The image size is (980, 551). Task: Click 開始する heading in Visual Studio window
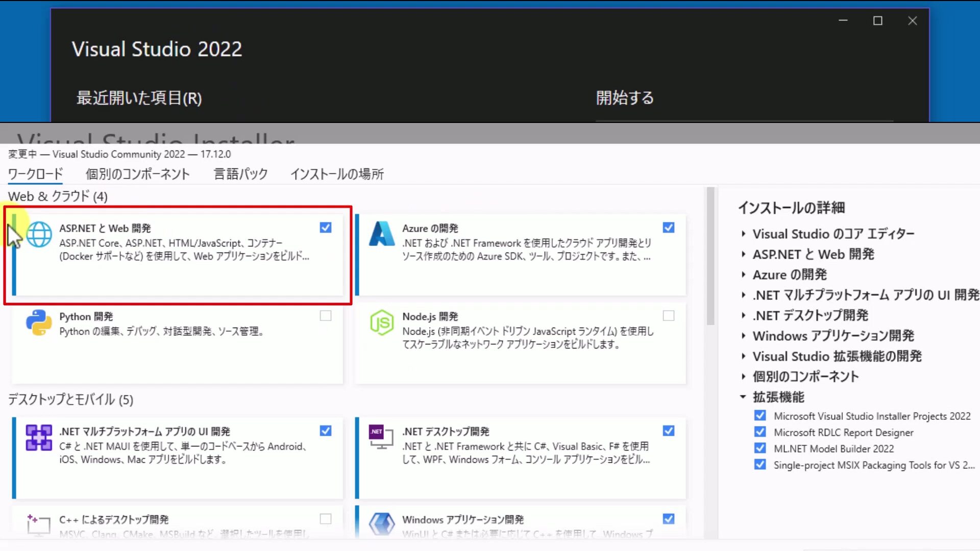[x=625, y=97]
